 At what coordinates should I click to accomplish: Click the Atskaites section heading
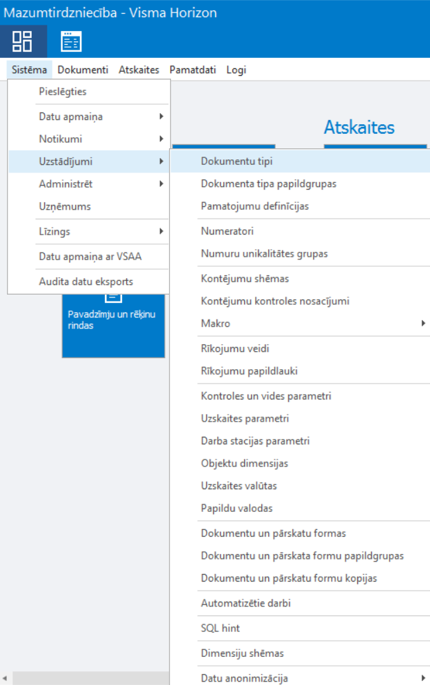359,128
